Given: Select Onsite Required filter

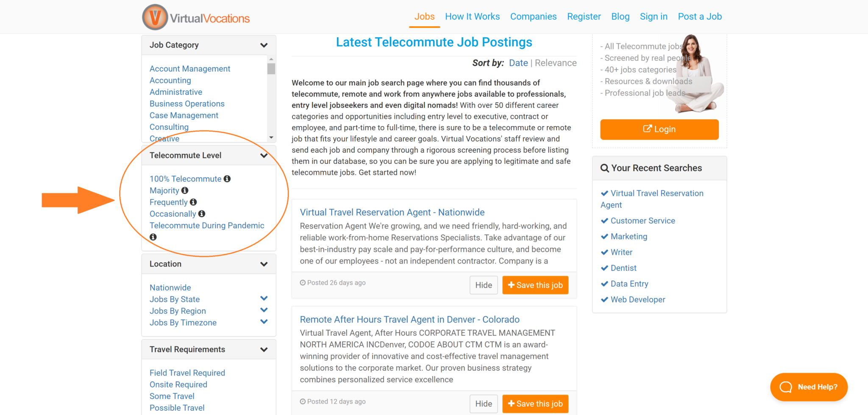Looking at the screenshot, I should [x=178, y=384].
